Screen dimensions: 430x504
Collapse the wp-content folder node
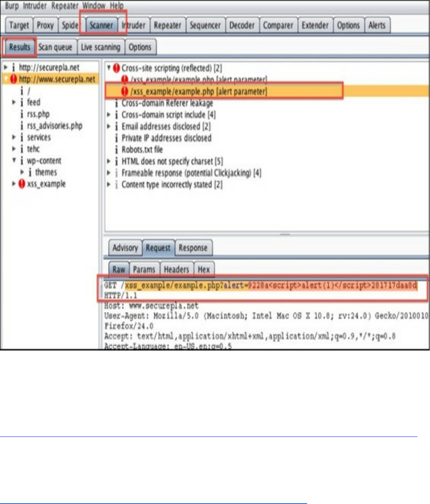tap(14, 161)
